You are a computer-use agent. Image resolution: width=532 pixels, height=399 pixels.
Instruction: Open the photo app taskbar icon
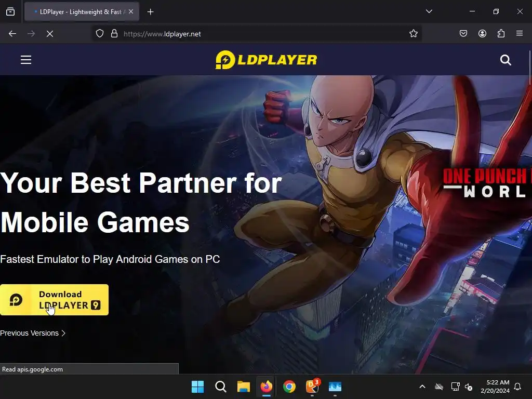coord(335,387)
